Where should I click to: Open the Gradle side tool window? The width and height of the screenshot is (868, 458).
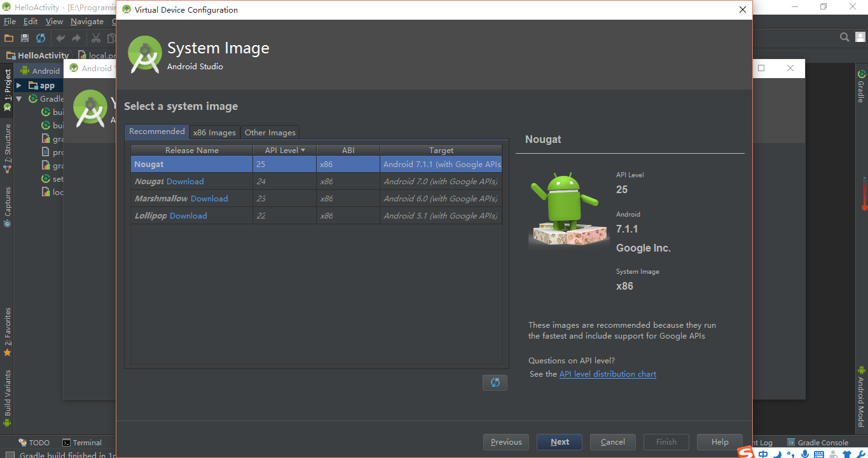point(861,86)
